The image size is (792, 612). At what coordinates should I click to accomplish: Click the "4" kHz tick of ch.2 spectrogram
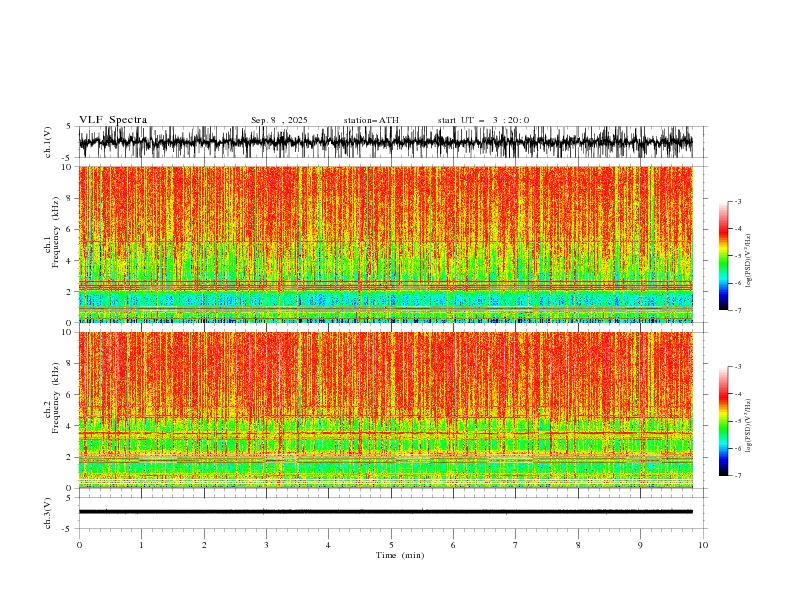71,426
